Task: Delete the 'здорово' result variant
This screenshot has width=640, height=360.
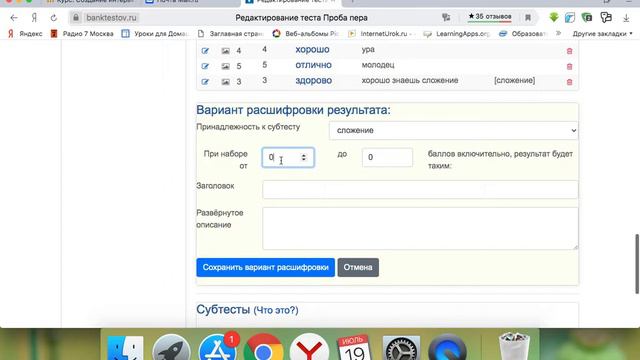Action: point(569,82)
